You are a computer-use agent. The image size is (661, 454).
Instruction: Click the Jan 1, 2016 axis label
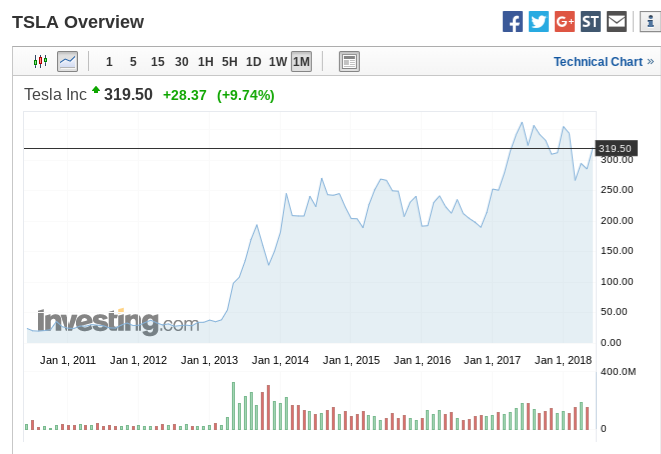pyautogui.click(x=422, y=360)
